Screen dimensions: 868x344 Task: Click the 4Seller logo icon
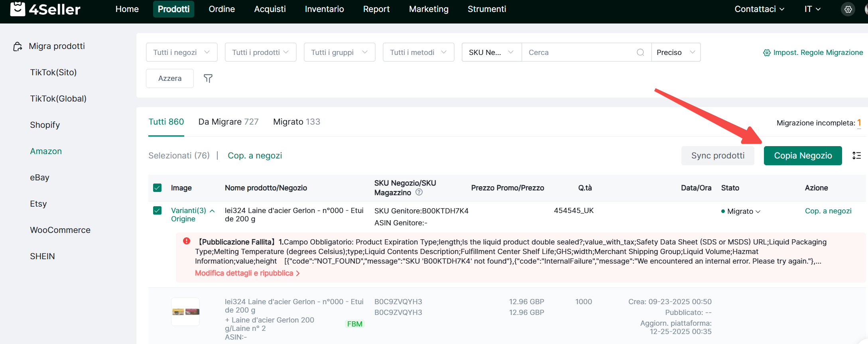18,9
